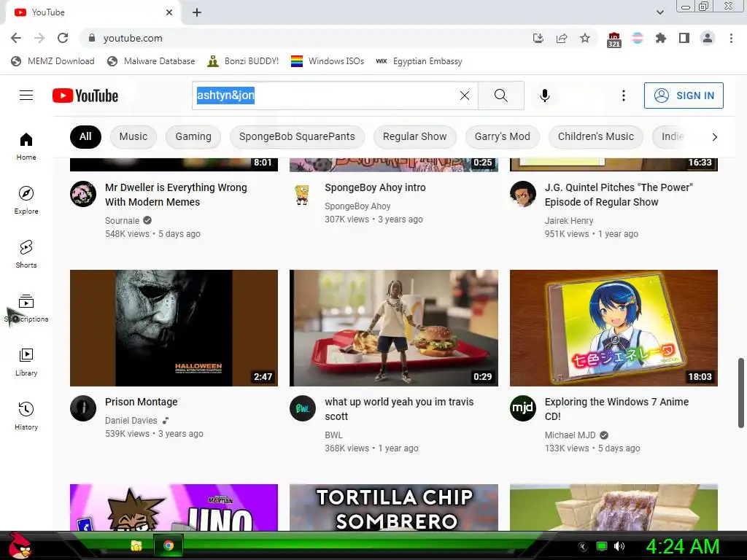This screenshot has width=747, height=560.
Task: Toggle the browser side panel icon
Action: click(x=684, y=38)
